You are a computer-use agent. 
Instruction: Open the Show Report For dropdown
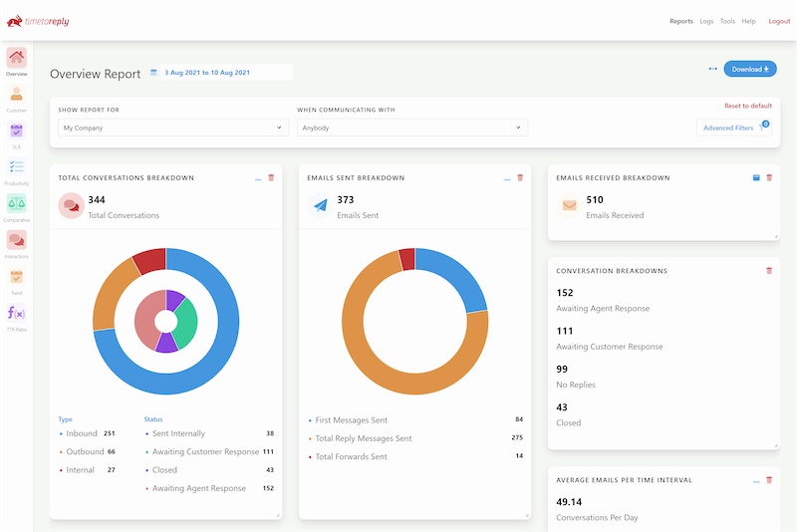click(x=173, y=128)
